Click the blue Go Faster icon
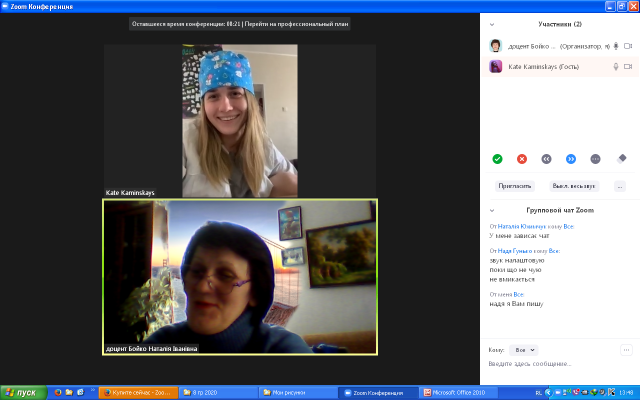This screenshot has height=400, width=640. 571,159
